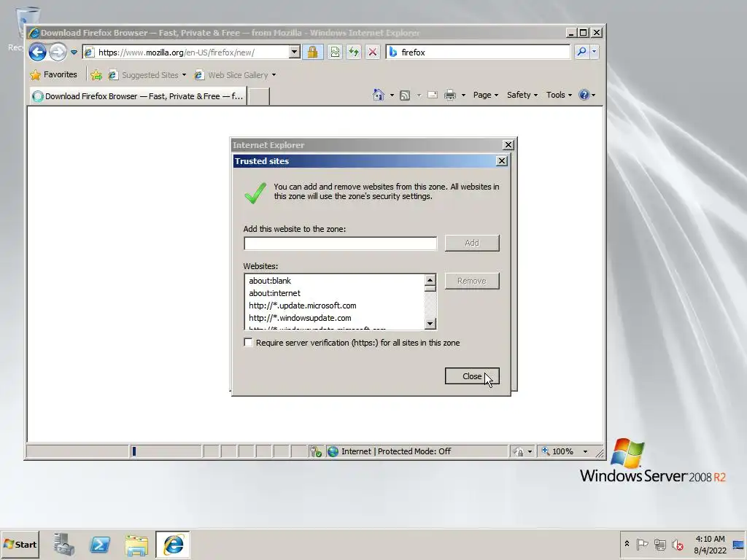Click the muted volume tray icon
Image resolution: width=747 pixels, height=560 pixels.
coord(677,544)
